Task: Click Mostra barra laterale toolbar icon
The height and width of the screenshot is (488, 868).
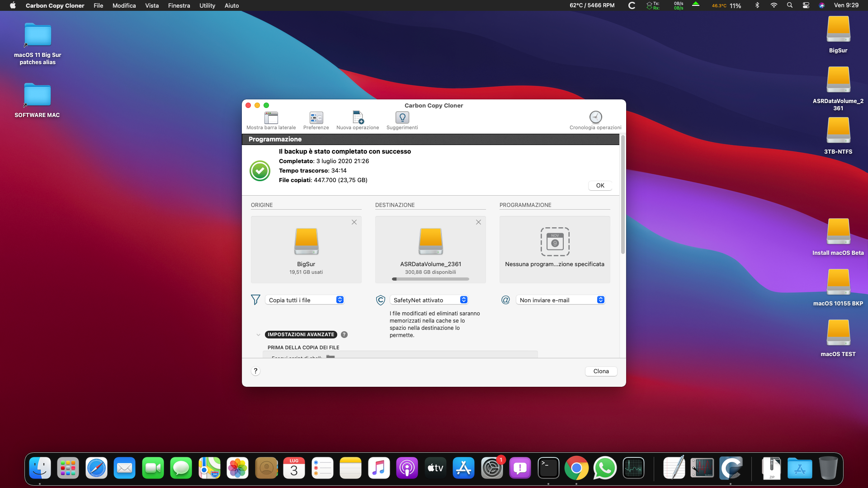Action: (271, 118)
